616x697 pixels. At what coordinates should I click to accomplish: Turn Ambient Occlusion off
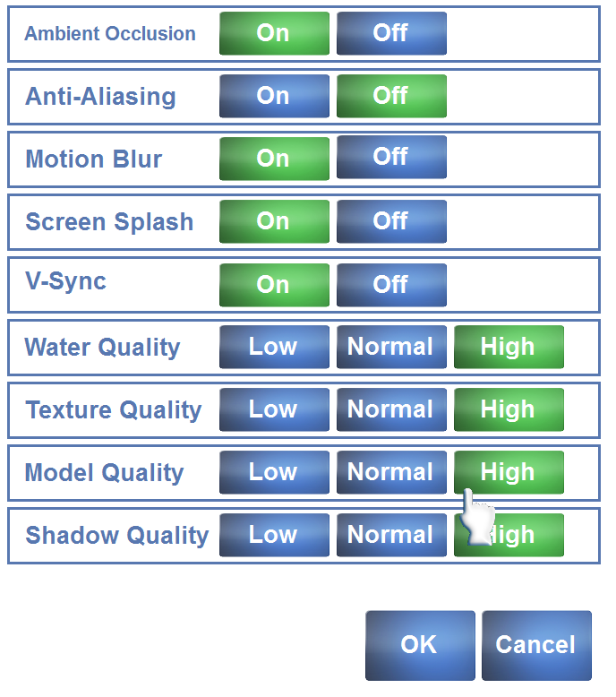391,34
